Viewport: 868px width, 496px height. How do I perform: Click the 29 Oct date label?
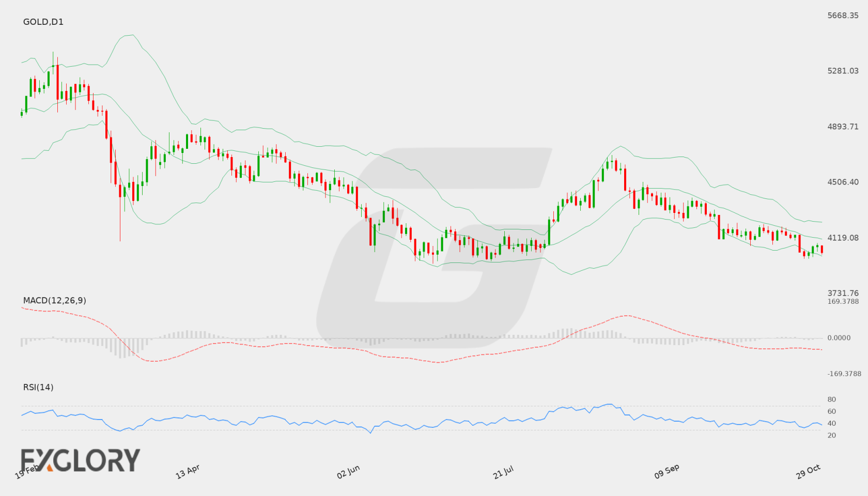point(808,471)
